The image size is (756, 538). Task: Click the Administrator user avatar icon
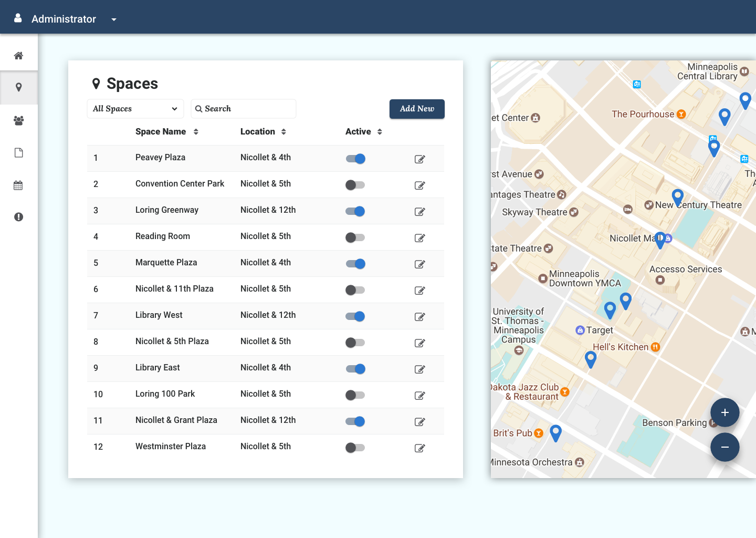coord(18,18)
